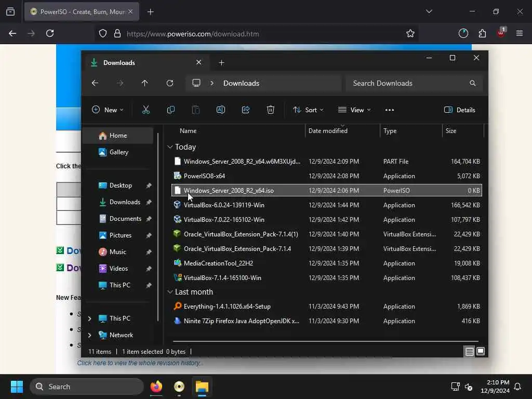The width and height of the screenshot is (532, 399).
Task: Click Downloads breadcrumb in address bar
Action: [241, 83]
